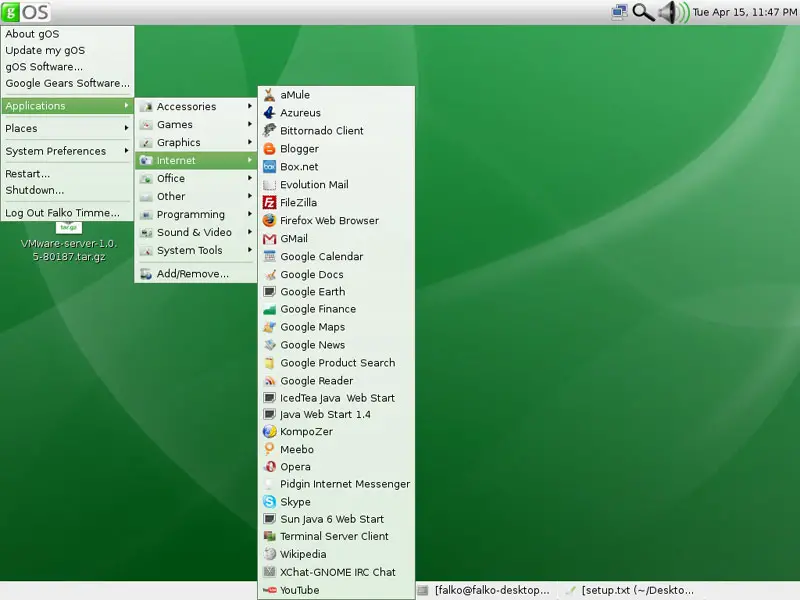
Task: Expand the Graphics submenu arrow
Action: point(250,142)
